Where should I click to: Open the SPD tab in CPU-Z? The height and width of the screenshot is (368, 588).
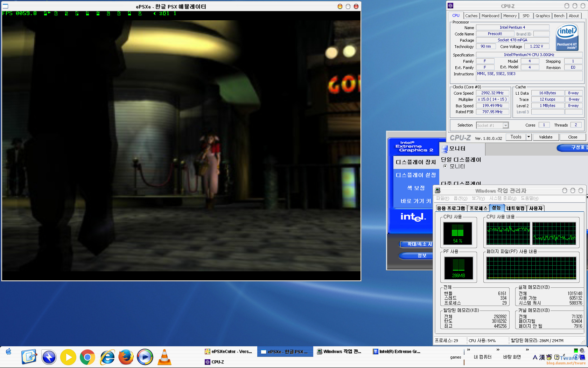526,16
